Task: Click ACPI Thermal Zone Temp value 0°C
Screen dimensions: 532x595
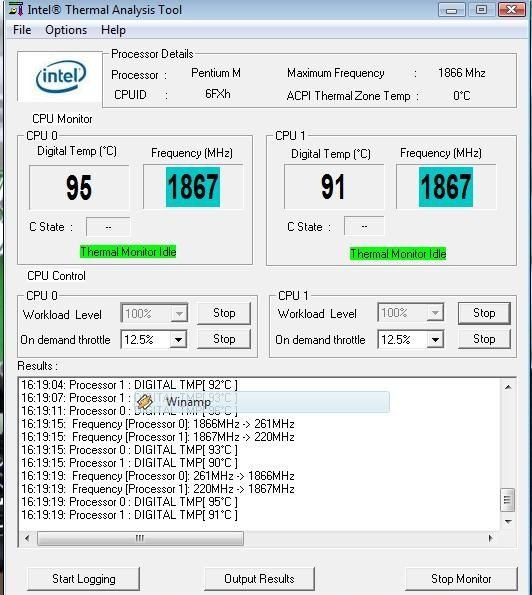Action: [462, 95]
